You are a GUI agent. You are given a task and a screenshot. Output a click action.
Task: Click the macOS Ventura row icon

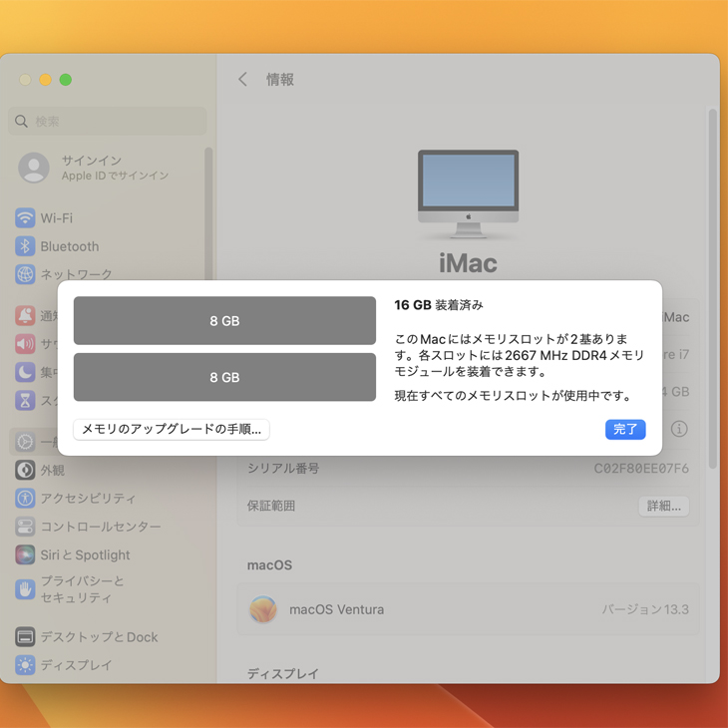[263, 609]
